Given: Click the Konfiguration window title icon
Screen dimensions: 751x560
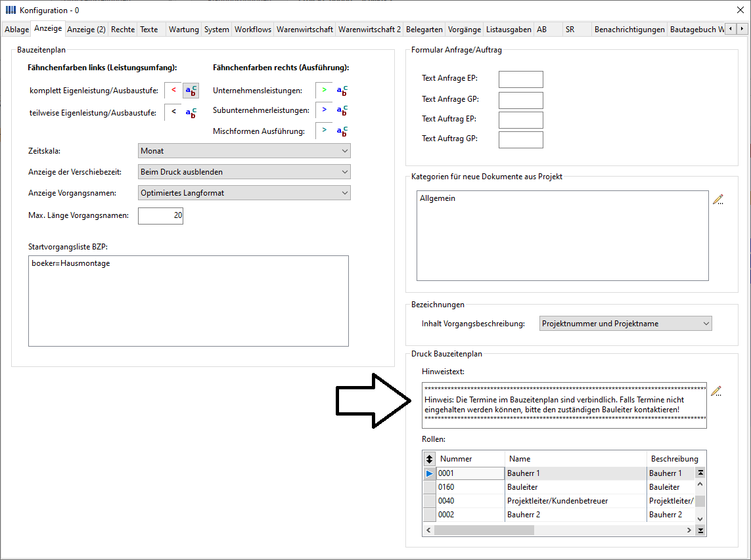Looking at the screenshot, I should coord(11,10).
